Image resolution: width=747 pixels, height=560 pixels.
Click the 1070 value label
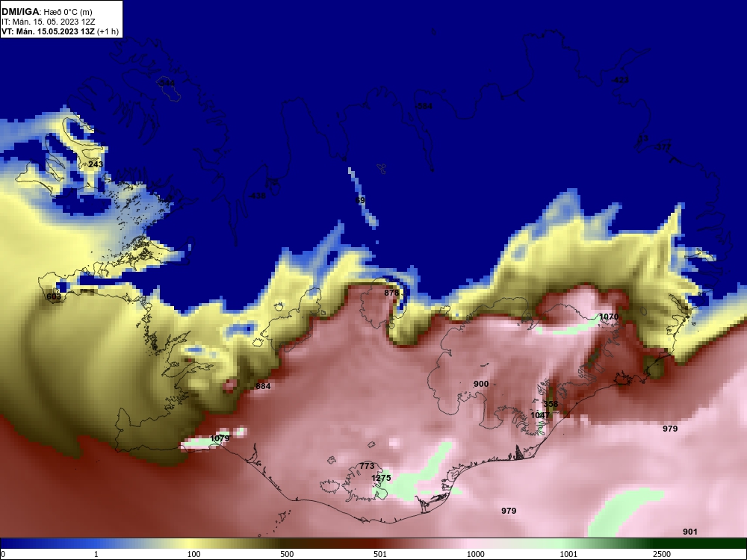tap(609, 317)
